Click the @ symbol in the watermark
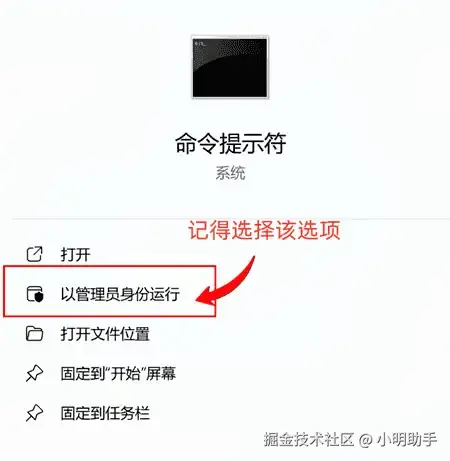The image size is (450, 461). click(365, 440)
